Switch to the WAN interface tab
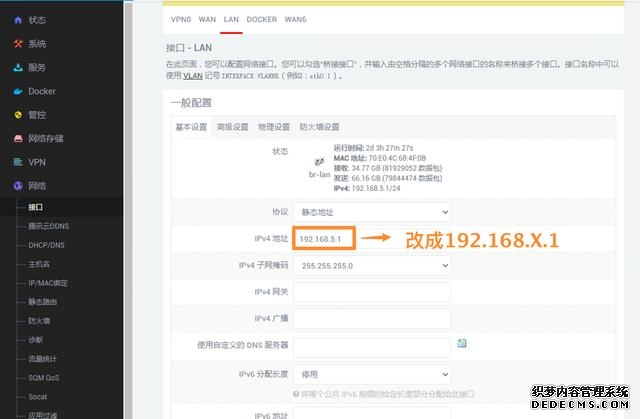640x419 pixels. [207, 19]
